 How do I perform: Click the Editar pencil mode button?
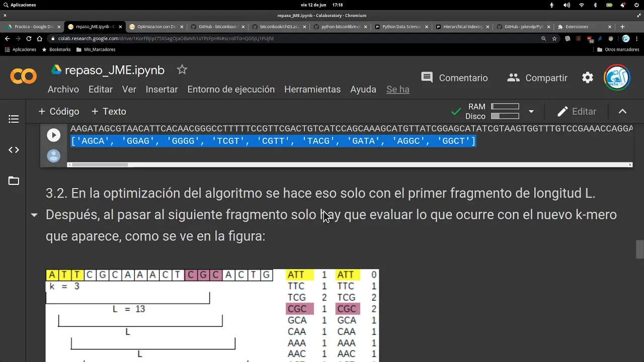[x=577, y=111]
